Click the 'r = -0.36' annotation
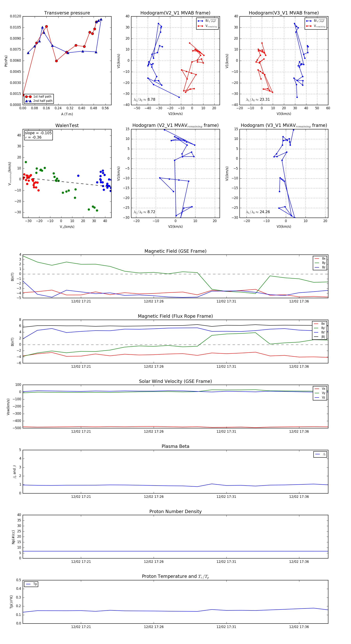Viewport: 351px width, 644px height. click(33, 138)
